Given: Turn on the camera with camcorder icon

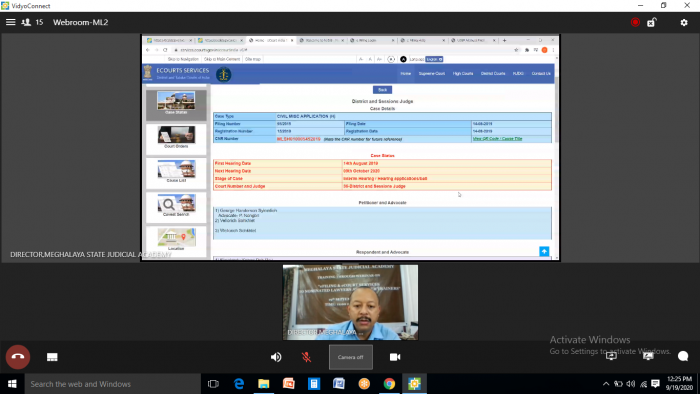Looking at the screenshot, I should click(395, 357).
